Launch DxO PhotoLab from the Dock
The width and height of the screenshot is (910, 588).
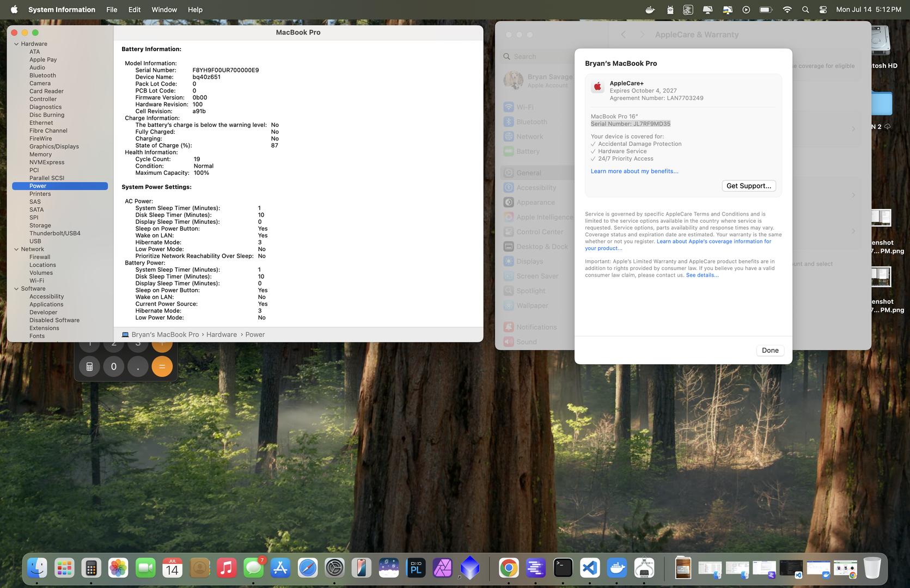tap(416, 568)
